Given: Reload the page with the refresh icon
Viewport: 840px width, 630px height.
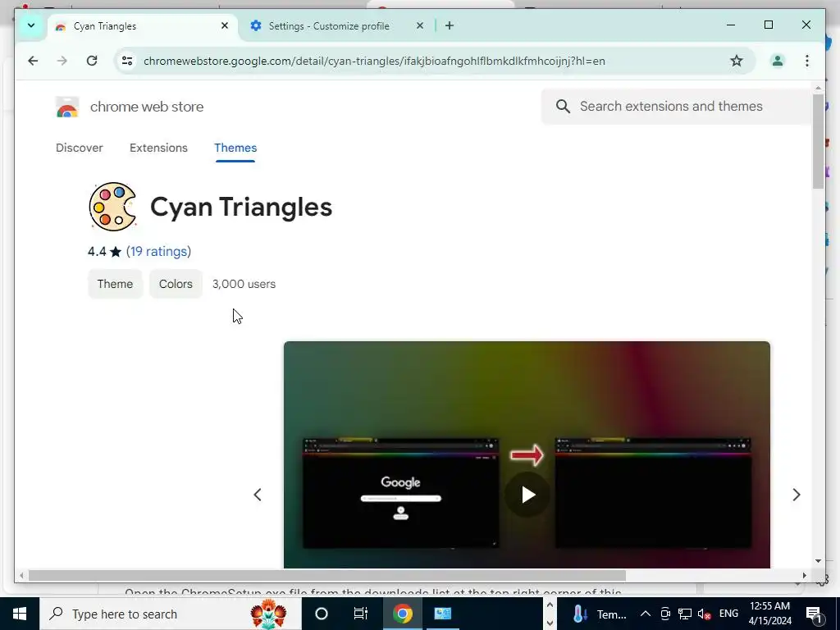Looking at the screenshot, I should pyautogui.click(x=92, y=61).
